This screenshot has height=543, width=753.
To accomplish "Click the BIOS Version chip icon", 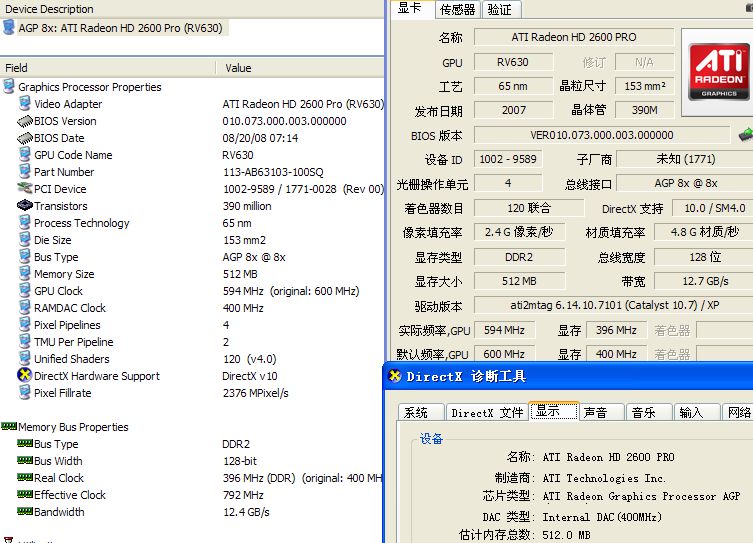I will point(24,121).
